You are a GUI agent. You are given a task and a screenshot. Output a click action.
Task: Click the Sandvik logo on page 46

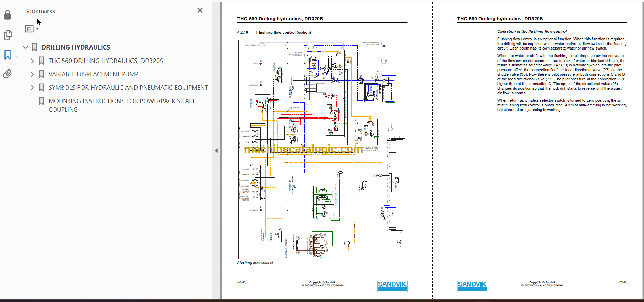pyautogui.click(x=392, y=286)
